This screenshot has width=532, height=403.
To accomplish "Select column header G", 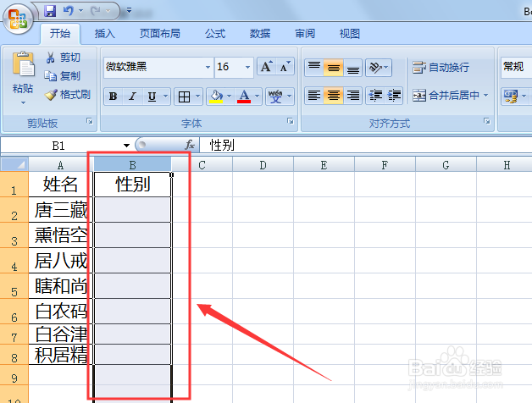I will (446, 165).
